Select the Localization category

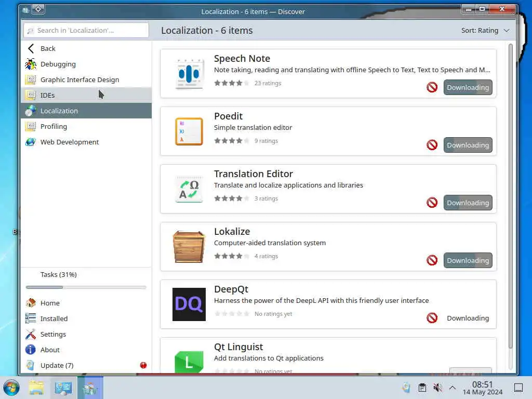pyautogui.click(x=86, y=111)
